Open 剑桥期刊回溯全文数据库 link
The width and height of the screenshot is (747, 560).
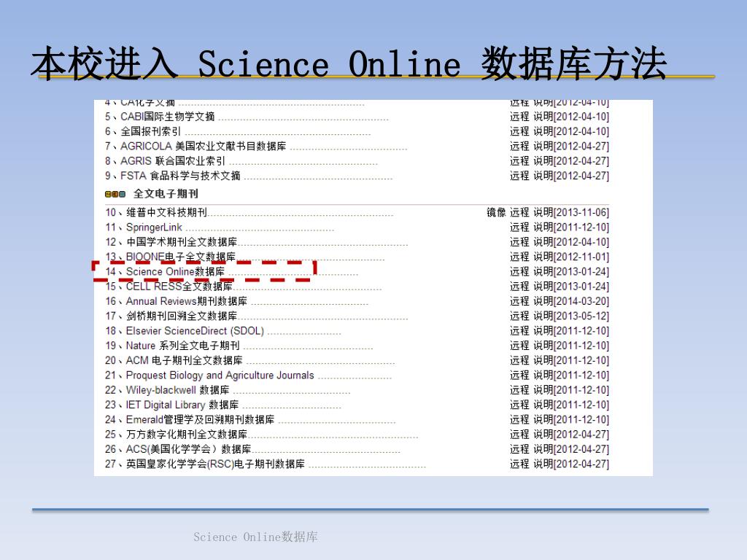(182, 316)
